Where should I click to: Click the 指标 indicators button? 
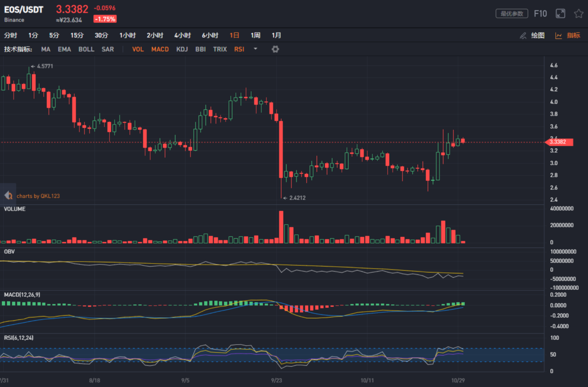pos(574,36)
